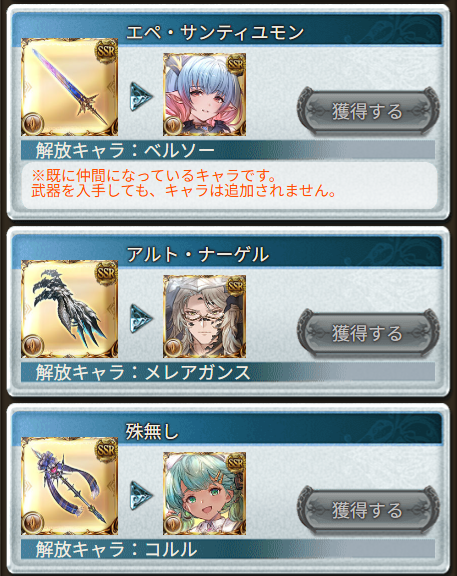This screenshot has width=457, height=576.
Task: Click 獲得する button for アルト・ナーゲル
Action: (368, 333)
